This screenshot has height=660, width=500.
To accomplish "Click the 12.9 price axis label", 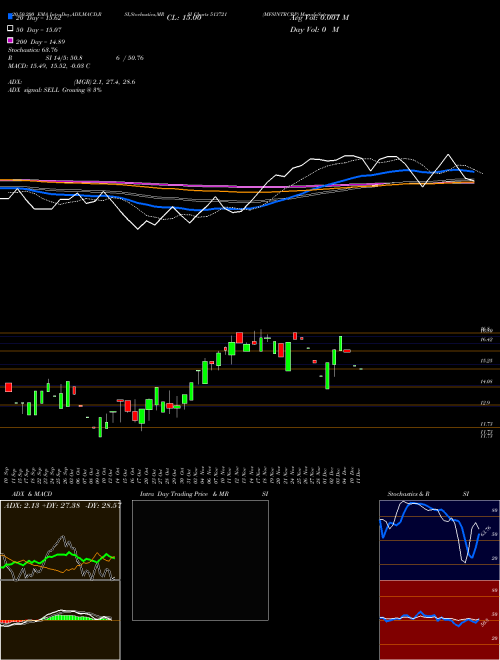I will coord(485,403).
